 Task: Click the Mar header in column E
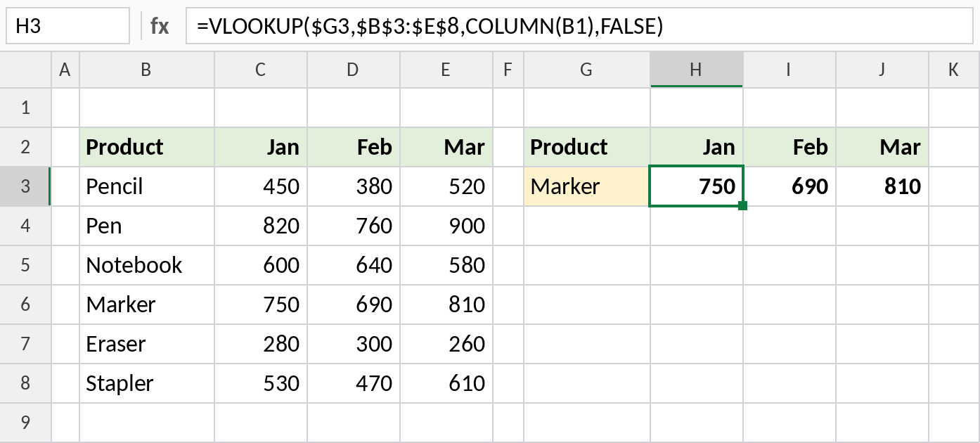click(446, 147)
